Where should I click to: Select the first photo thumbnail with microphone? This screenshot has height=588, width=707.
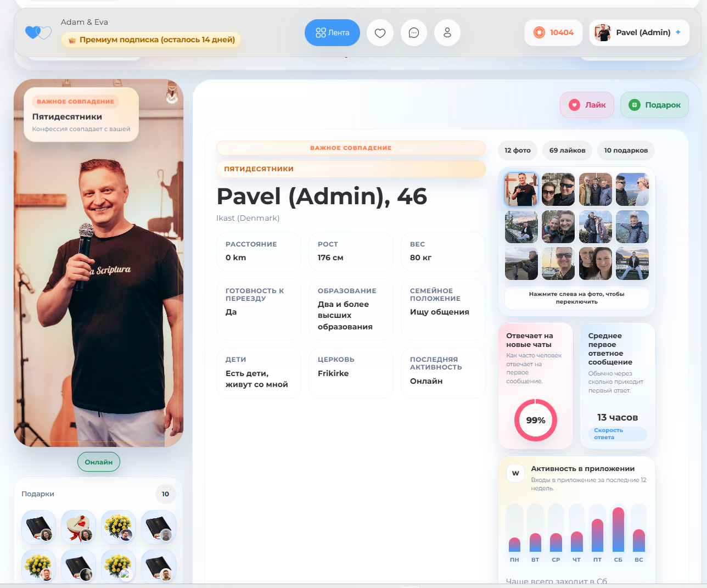point(521,189)
